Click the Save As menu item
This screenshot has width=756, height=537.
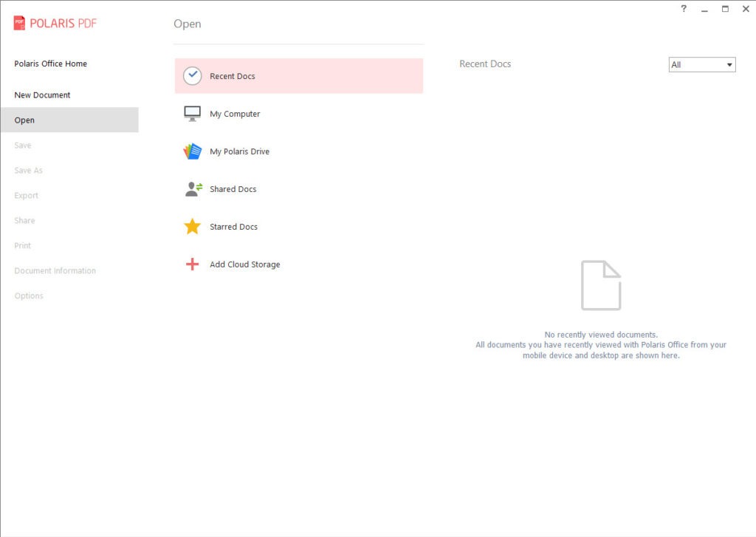pyautogui.click(x=29, y=171)
